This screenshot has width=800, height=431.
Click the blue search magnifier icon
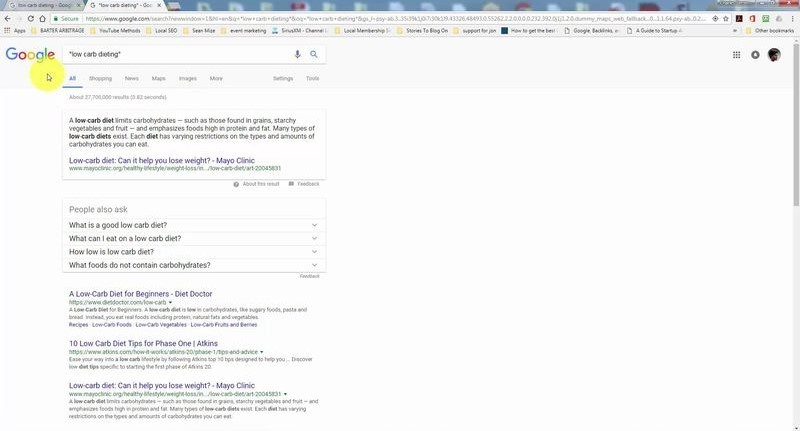(x=314, y=55)
